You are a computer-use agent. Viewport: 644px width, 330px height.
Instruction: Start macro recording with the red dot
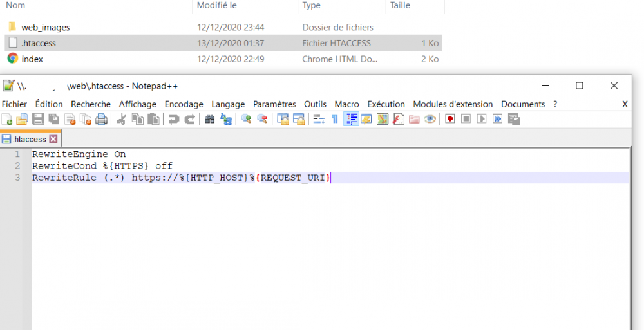click(450, 120)
